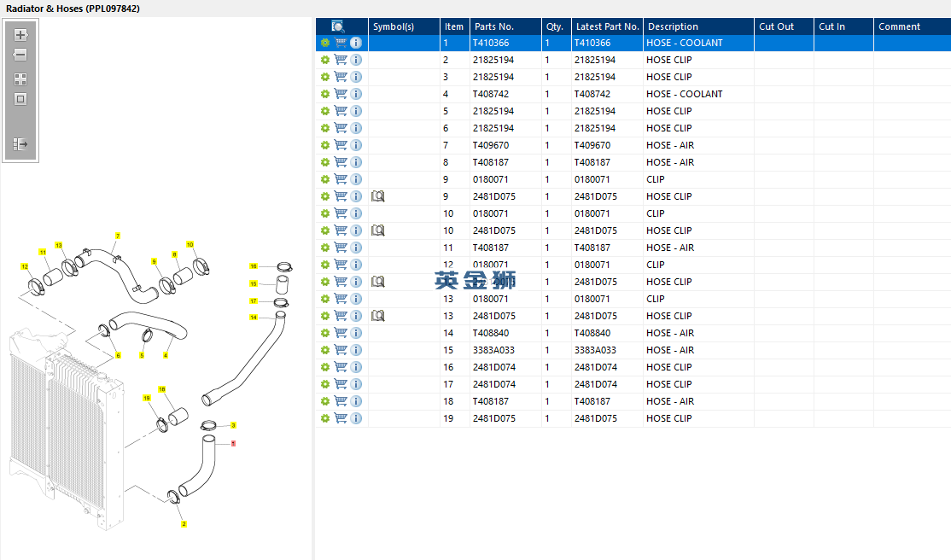
Task: Select the item 1 T410366 row
Action: point(633,43)
